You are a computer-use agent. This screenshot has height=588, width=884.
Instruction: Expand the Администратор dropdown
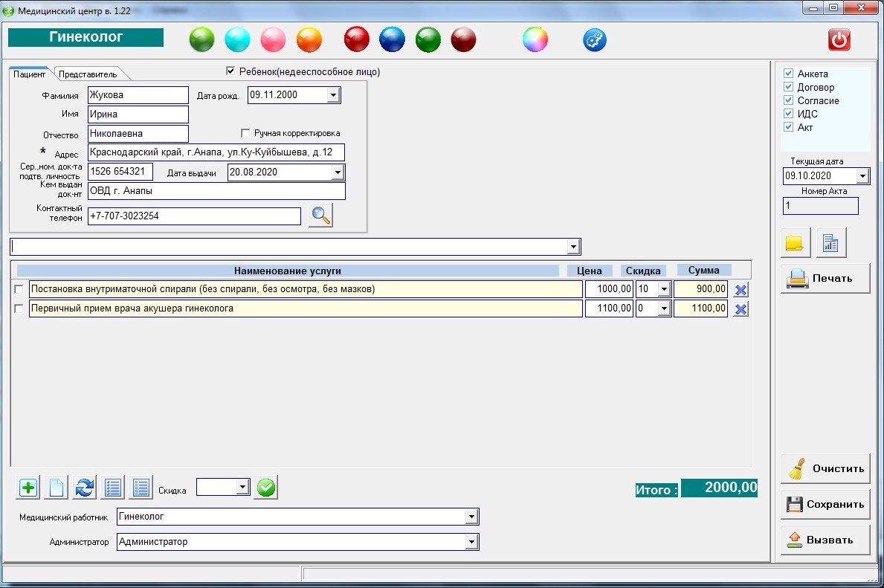472,542
